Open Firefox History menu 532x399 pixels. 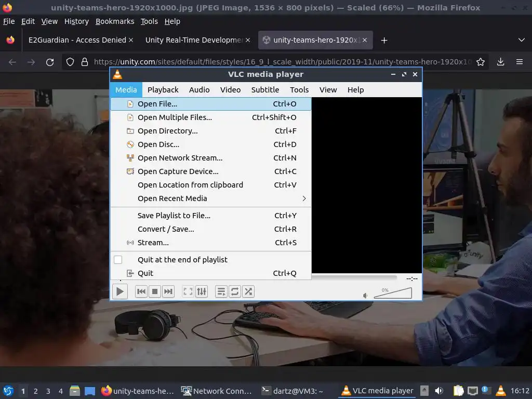point(76,21)
